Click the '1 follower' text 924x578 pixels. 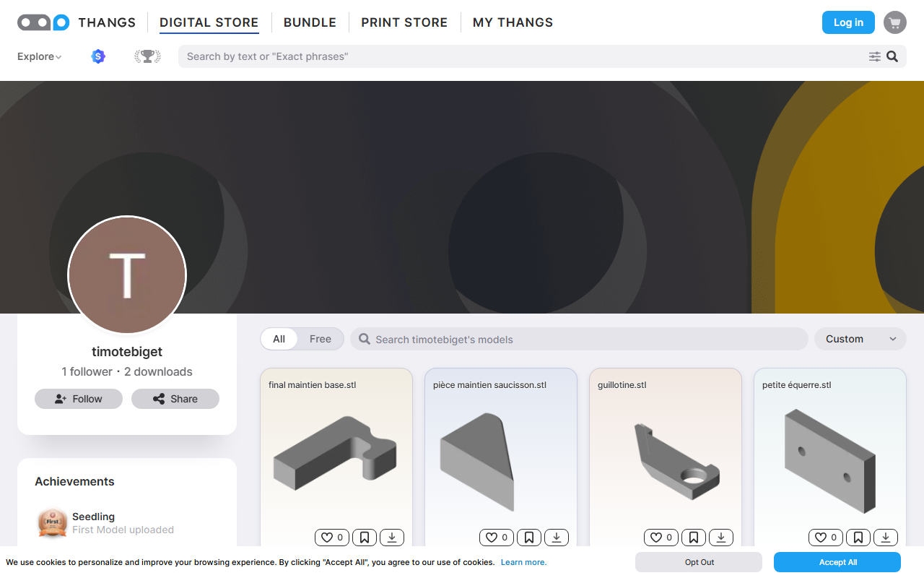[x=87, y=371]
